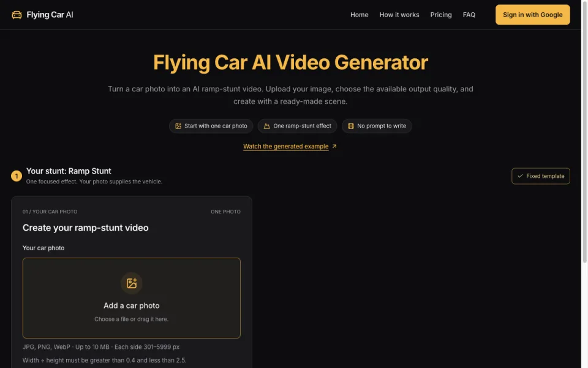This screenshot has height=368, width=588.
Task: Click 'Add a car photo' upload text
Action: click(131, 305)
